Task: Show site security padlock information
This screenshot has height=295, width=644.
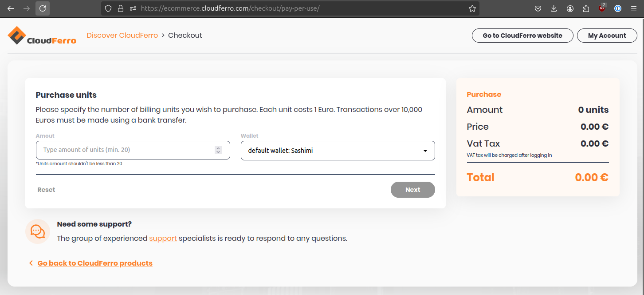Action: (120, 8)
